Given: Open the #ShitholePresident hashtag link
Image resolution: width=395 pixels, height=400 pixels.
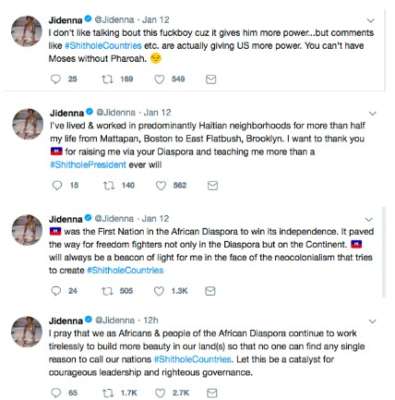Looking at the screenshot, I should tap(88, 165).
